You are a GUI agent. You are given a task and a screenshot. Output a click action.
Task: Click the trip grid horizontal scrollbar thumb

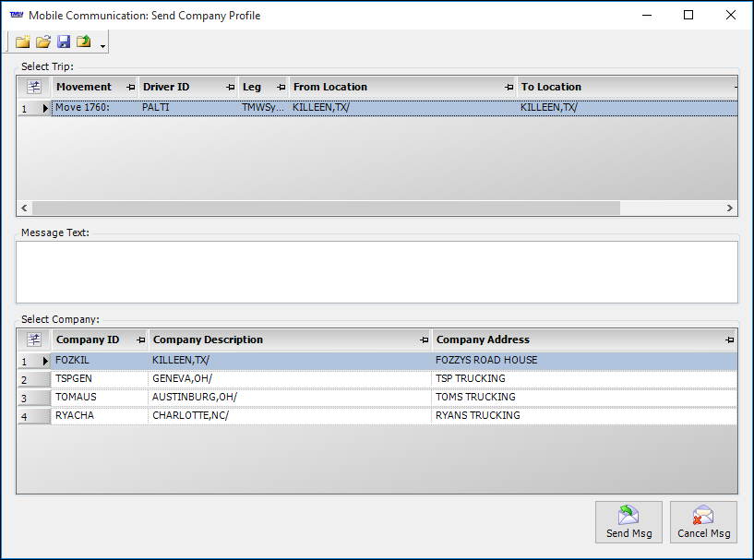click(326, 209)
